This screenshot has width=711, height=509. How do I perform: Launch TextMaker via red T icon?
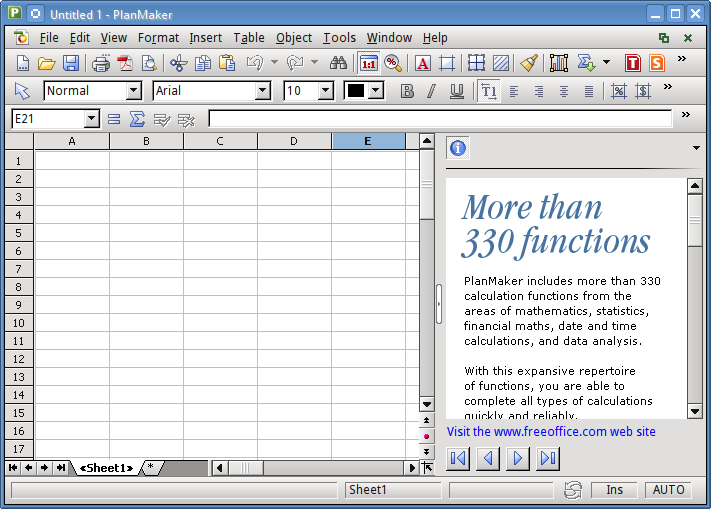coord(633,63)
